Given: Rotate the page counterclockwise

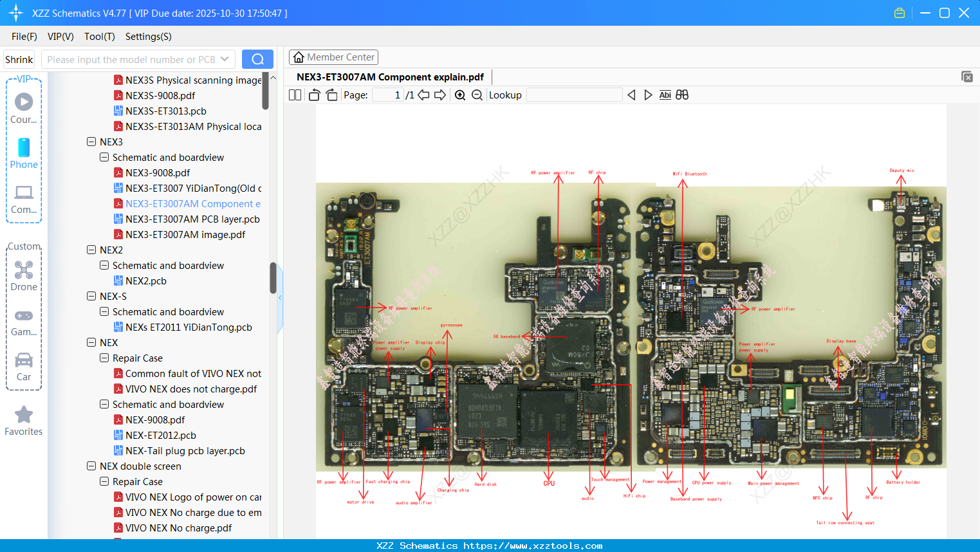Looking at the screenshot, I should tap(314, 95).
